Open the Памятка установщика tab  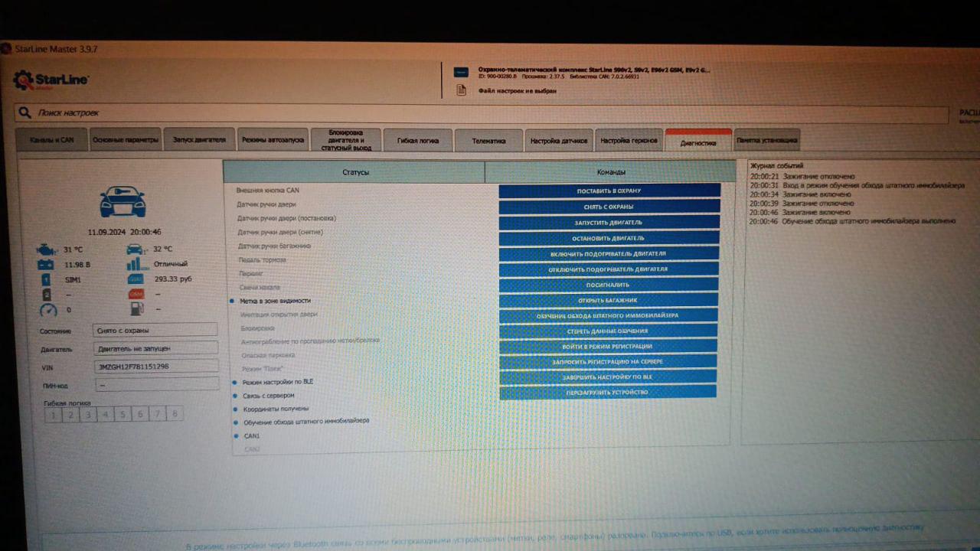(x=766, y=141)
